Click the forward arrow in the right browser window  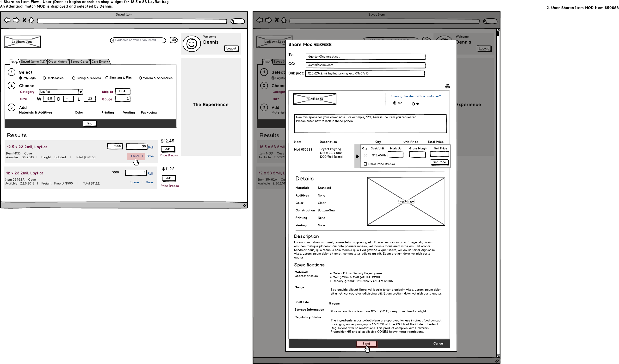tap(268, 20)
